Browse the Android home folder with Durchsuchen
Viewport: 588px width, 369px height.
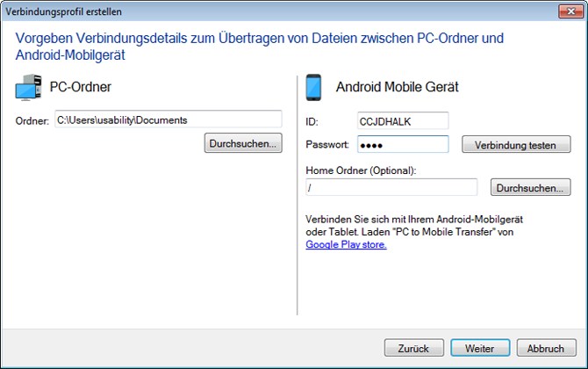click(x=531, y=187)
